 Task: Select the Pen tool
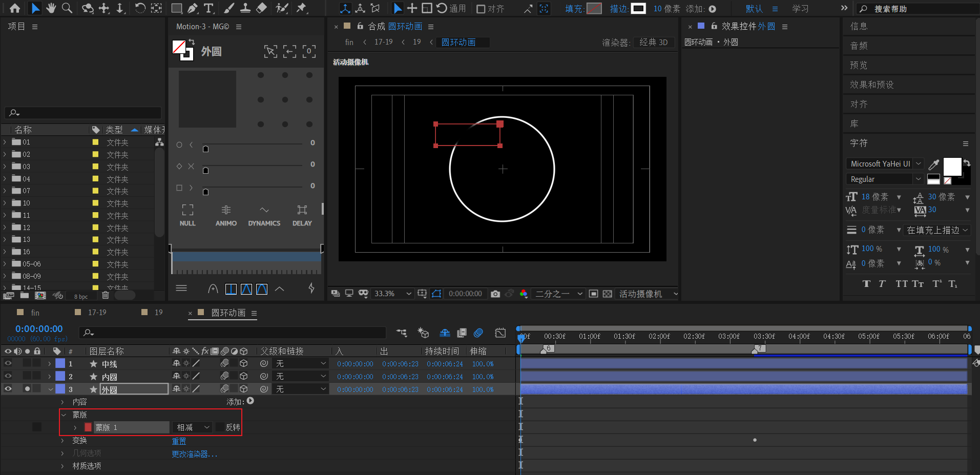pos(193,8)
